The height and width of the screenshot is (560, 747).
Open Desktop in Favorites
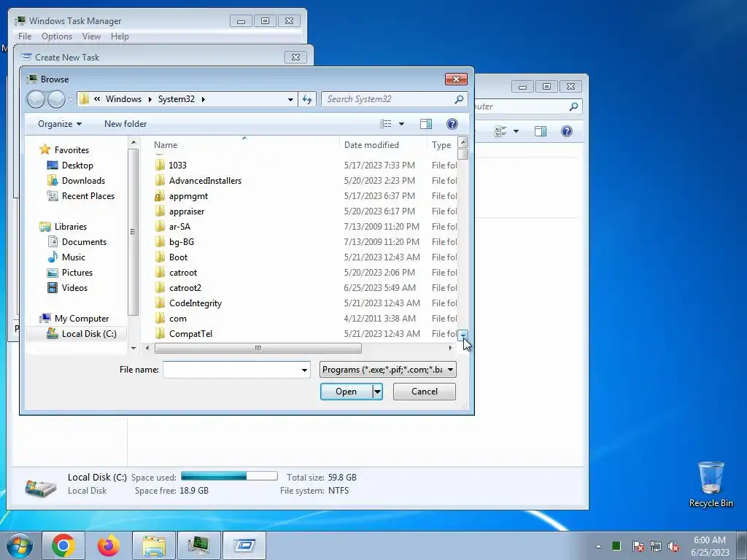(77, 166)
